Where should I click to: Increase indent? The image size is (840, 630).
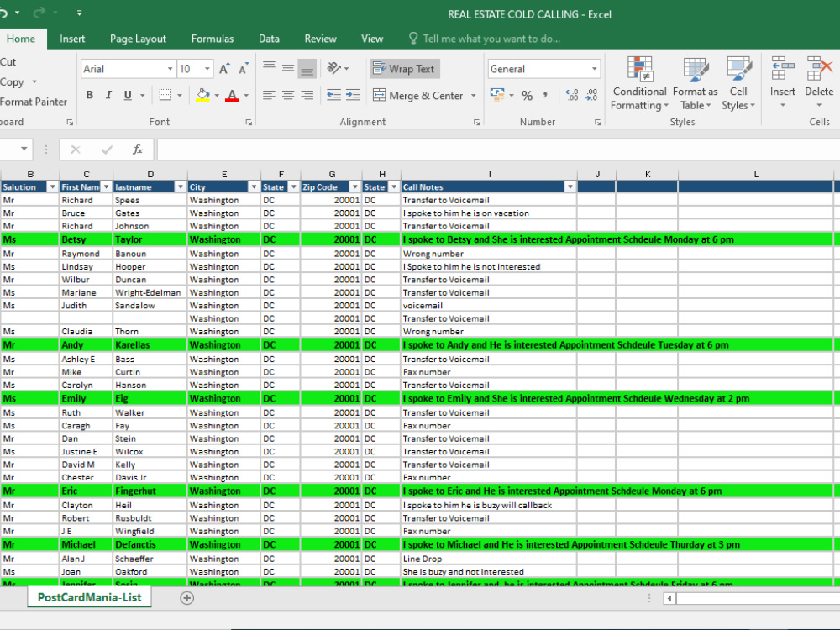coord(353,95)
